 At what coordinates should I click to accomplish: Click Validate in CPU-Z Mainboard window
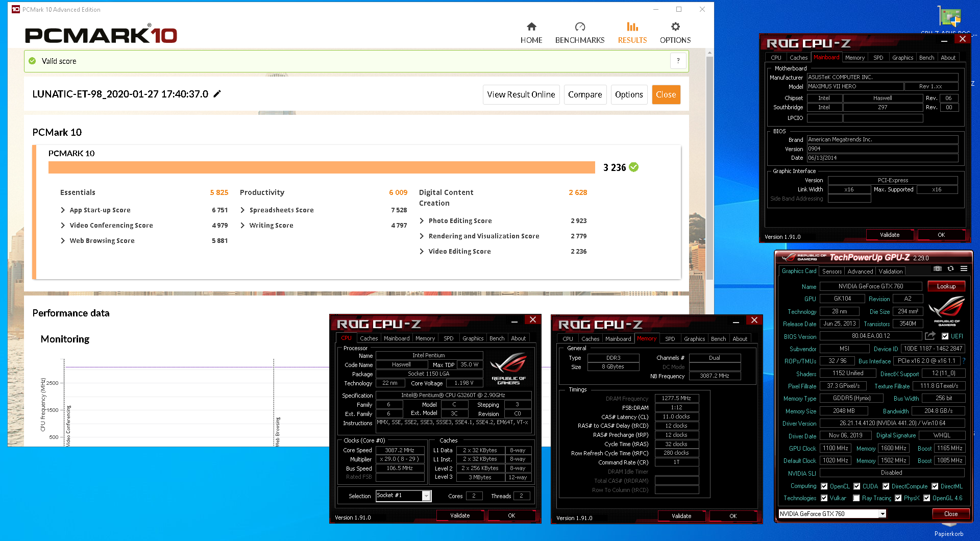[x=889, y=235]
